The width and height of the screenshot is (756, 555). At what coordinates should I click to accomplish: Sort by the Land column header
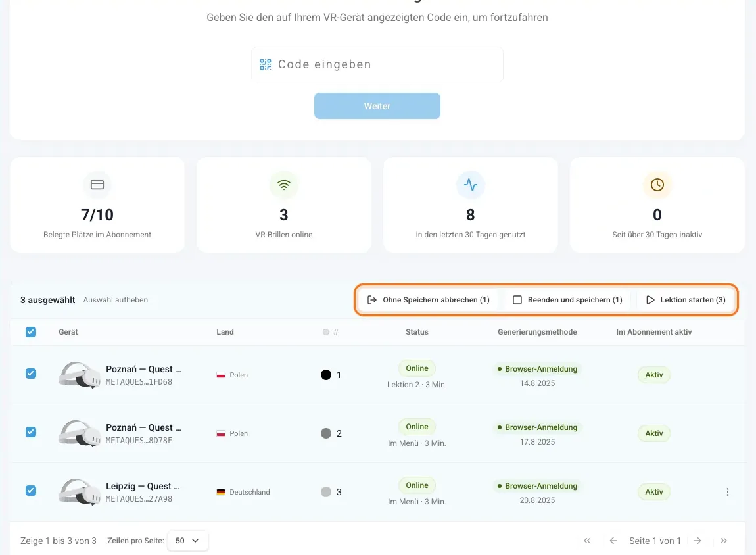click(225, 331)
